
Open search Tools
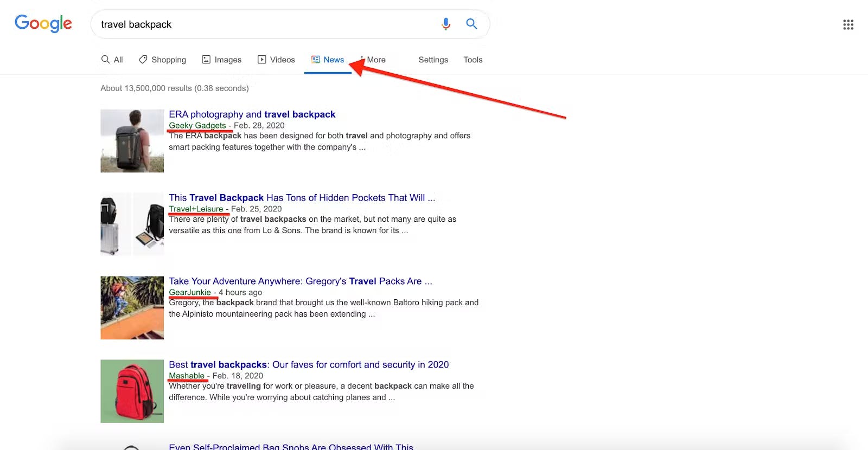[473, 60]
